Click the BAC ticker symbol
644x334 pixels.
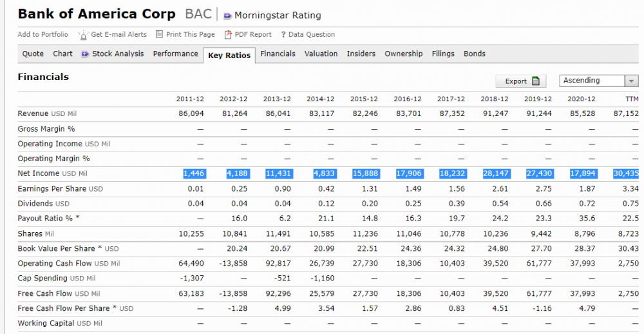[x=198, y=14]
